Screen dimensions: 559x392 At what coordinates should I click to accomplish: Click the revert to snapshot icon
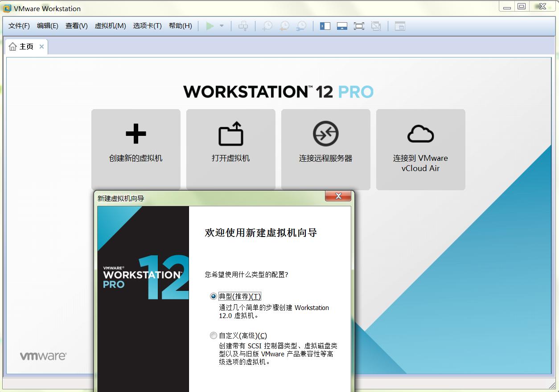click(x=284, y=26)
